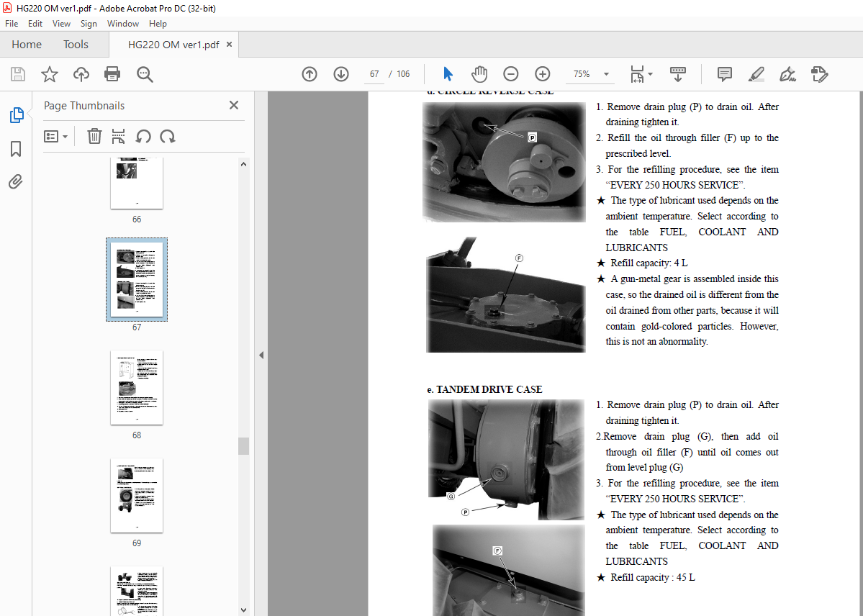Open the Attachments paperclip pane
Screen dimensions: 863x616
tap(16, 181)
